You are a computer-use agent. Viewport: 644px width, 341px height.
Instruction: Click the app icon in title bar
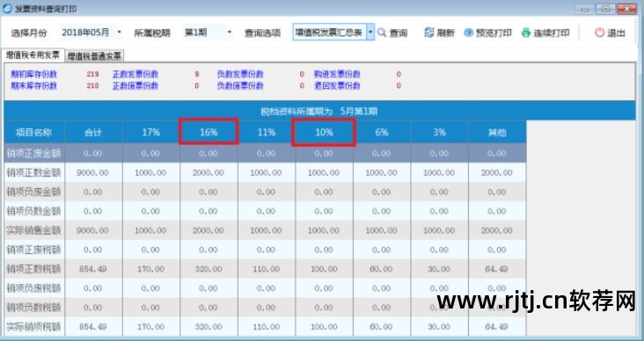[7, 8]
